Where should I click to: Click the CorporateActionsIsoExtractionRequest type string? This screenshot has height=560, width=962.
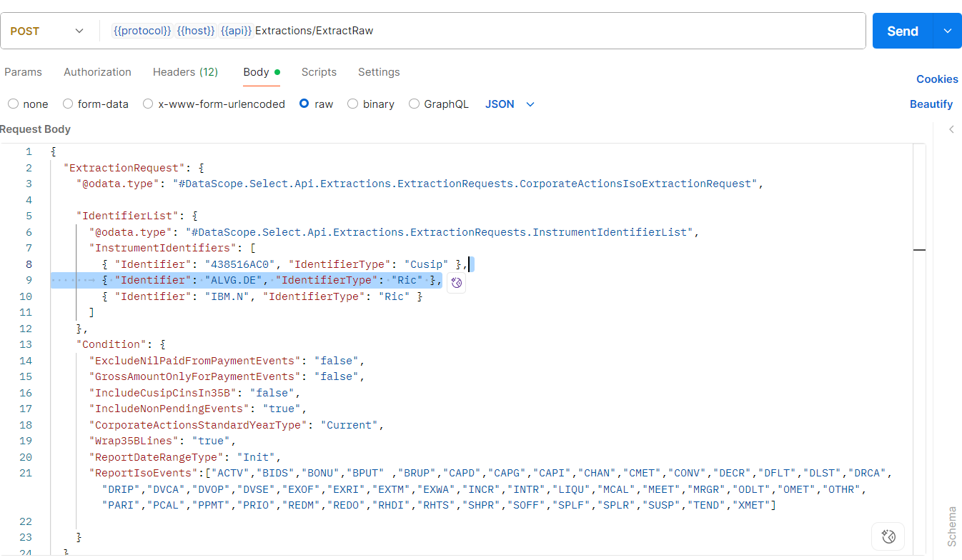coord(465,184)
